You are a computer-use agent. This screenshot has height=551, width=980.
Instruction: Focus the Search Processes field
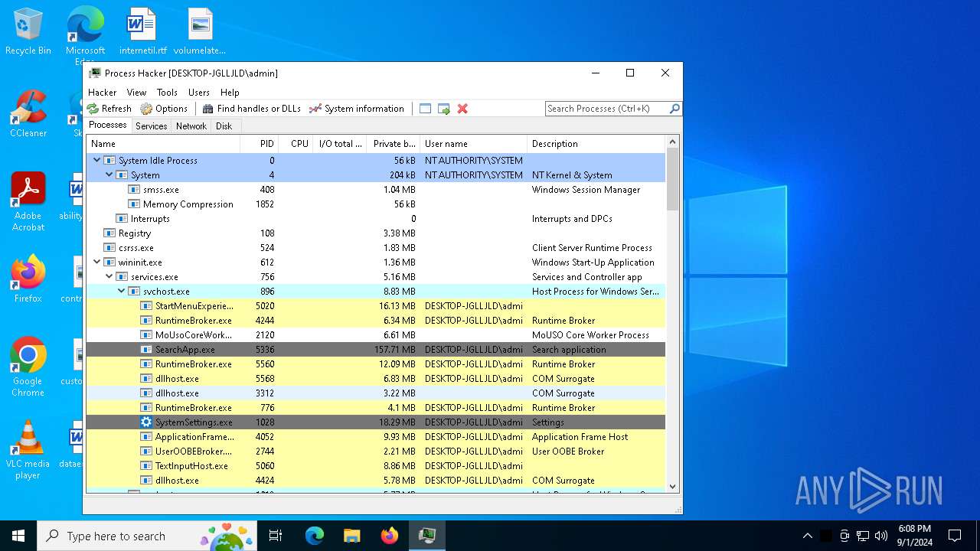click(x=606, y=109)
